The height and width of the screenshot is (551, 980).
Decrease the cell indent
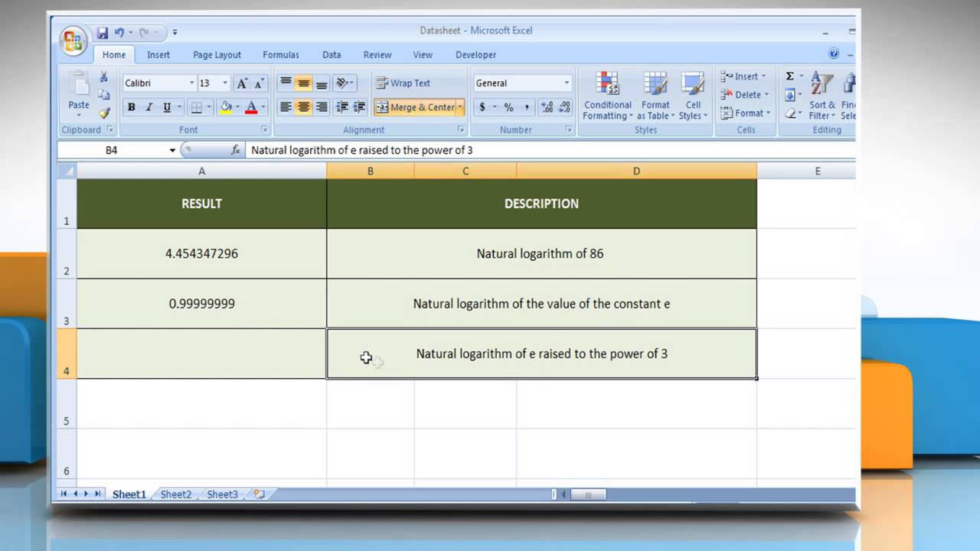(342, 107)
